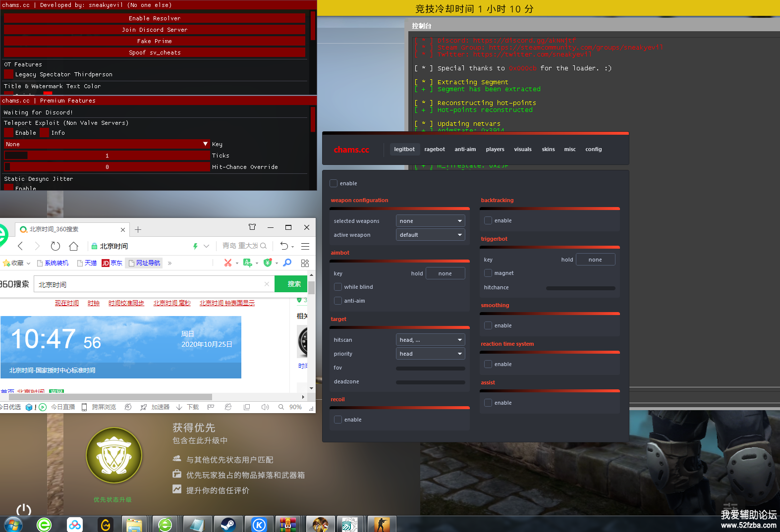Screen dimensions: 780x532
Task: Enable the backtracking checkbox
Action: 488,221
